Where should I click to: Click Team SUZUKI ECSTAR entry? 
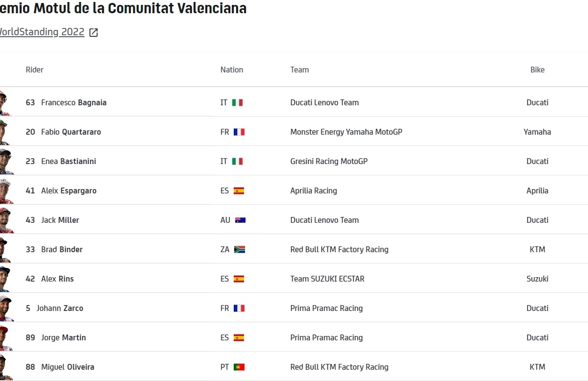pyautogui.click(x=327, y=279)
